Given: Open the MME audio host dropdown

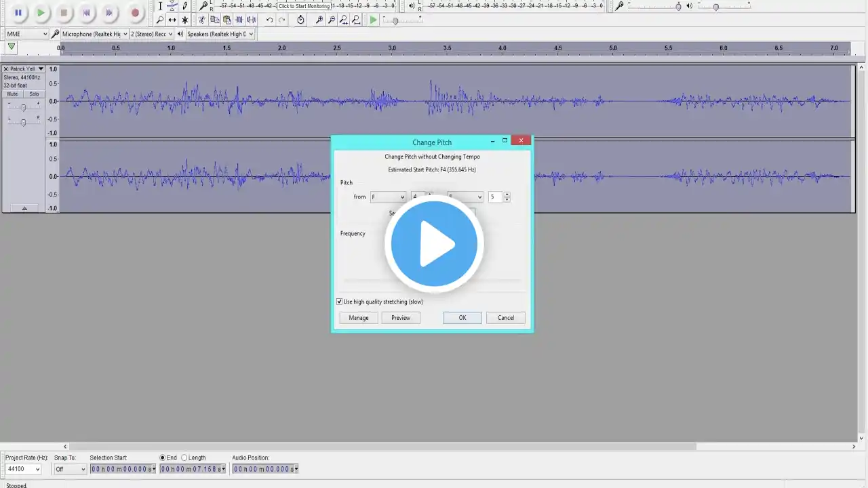Looking at the screenshot, I should coord(26,34).
